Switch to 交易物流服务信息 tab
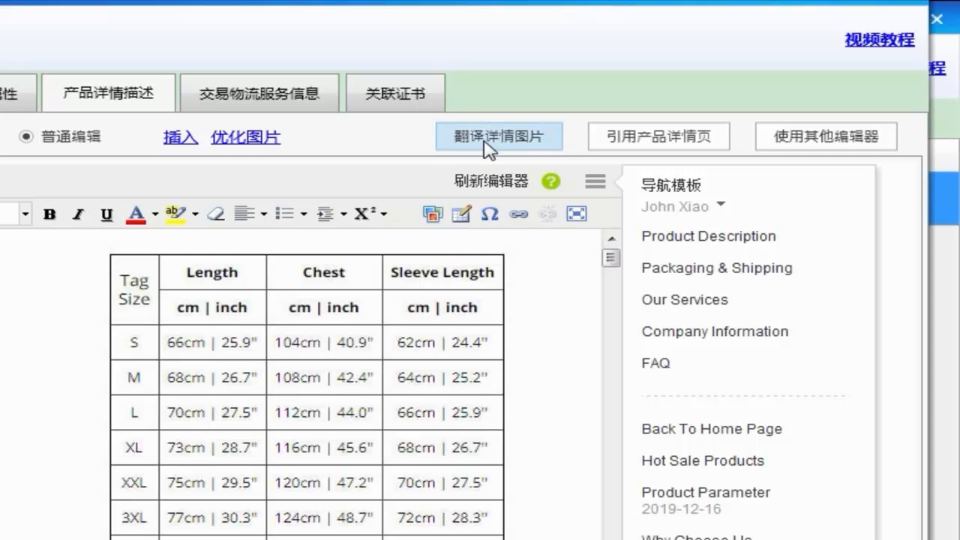Viewport: 960px width, 540px height. pos(260,93)
